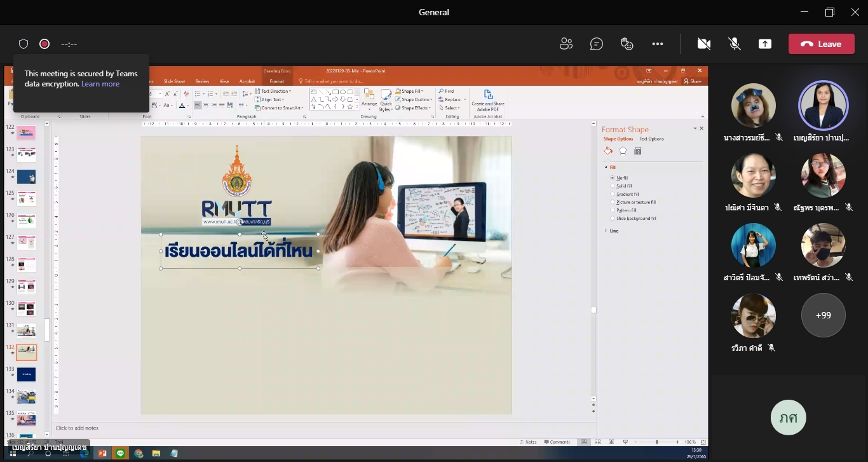
Task: Open the participants panel icon
Action: tap(566, 44)
